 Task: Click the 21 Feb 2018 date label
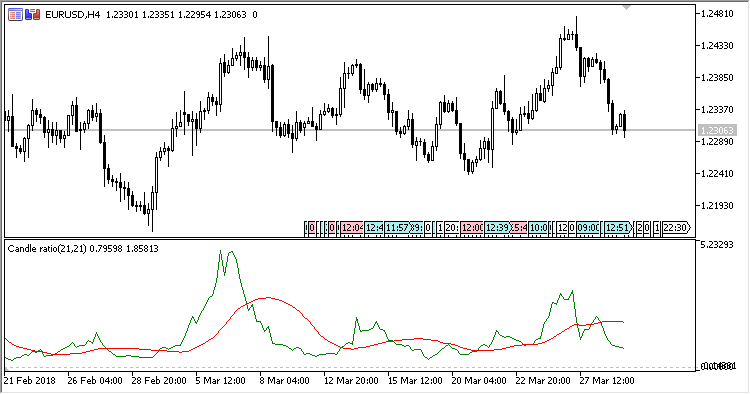(30, 381)
